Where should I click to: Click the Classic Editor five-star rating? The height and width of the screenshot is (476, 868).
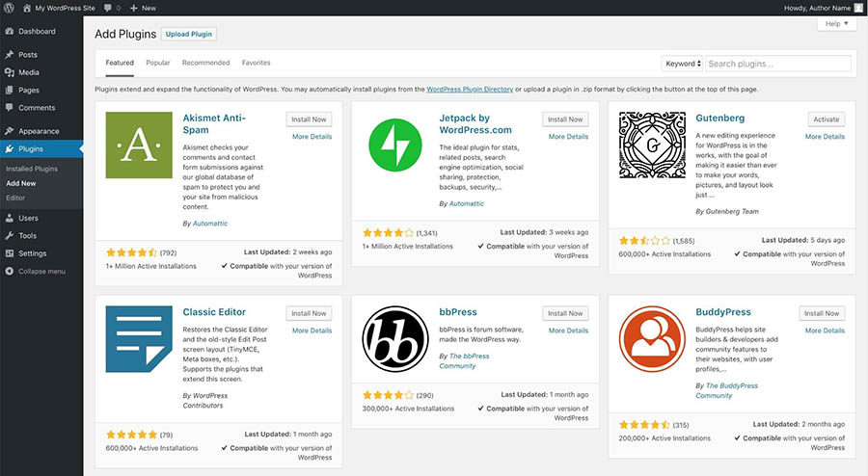pos(131,435)
